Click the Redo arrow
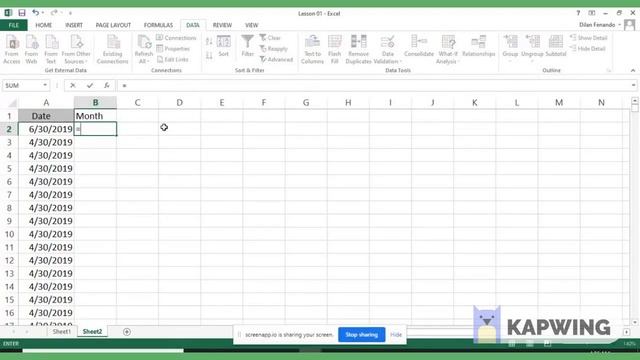Viewport: 640px width, 360px height. pos(54,13)
